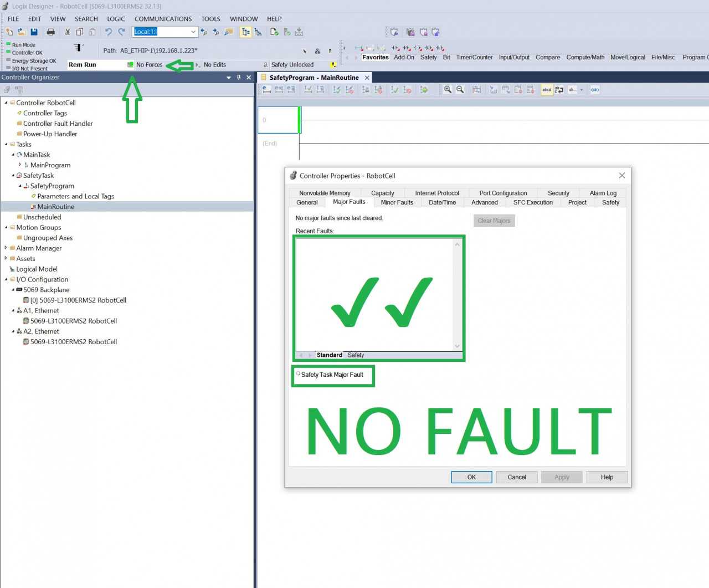The image size is (709, 588).
Task: Select the Safety tab under Recent Faults
Action: tap(356, 355)
